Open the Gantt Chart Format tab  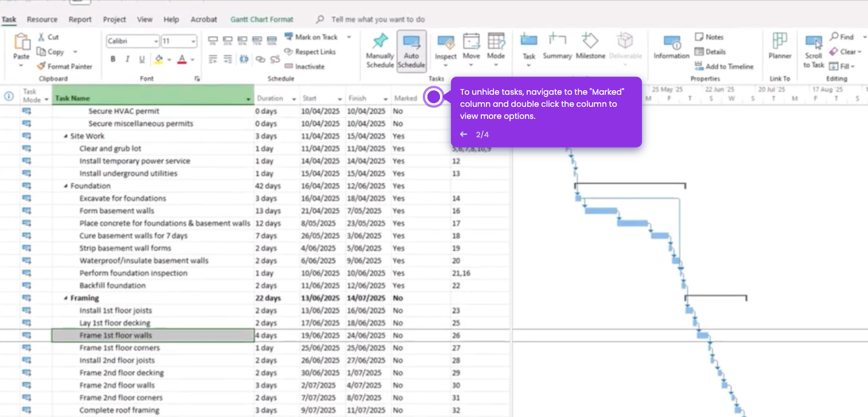pyautogui.click(x=262, y=20)
